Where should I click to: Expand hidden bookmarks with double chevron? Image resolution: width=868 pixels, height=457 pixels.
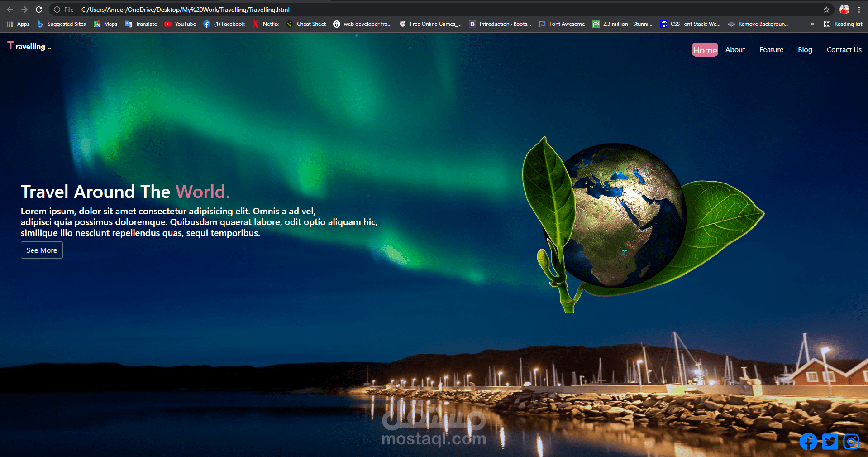click(812, 24)
